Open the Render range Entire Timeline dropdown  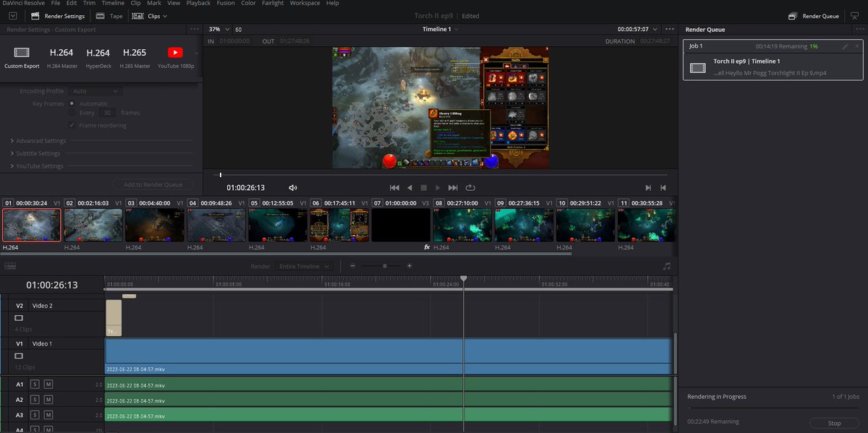[304, 266]
